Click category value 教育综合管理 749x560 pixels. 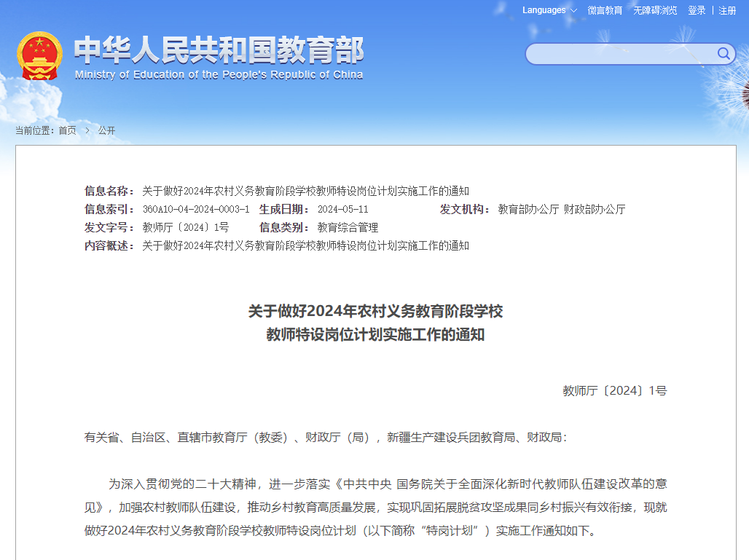tap(348, 227)
